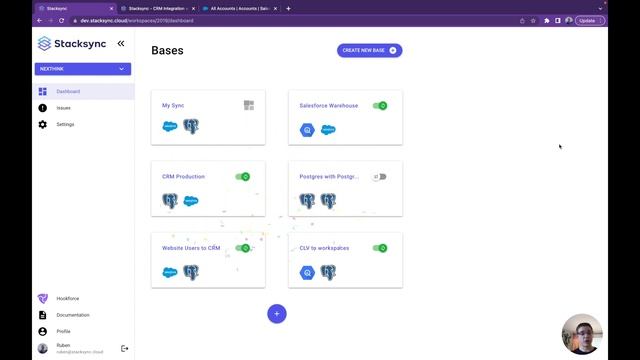The image size is (640, 360).
Task: Collapse the sidebar with the double chevron
Action: point(121,43)
